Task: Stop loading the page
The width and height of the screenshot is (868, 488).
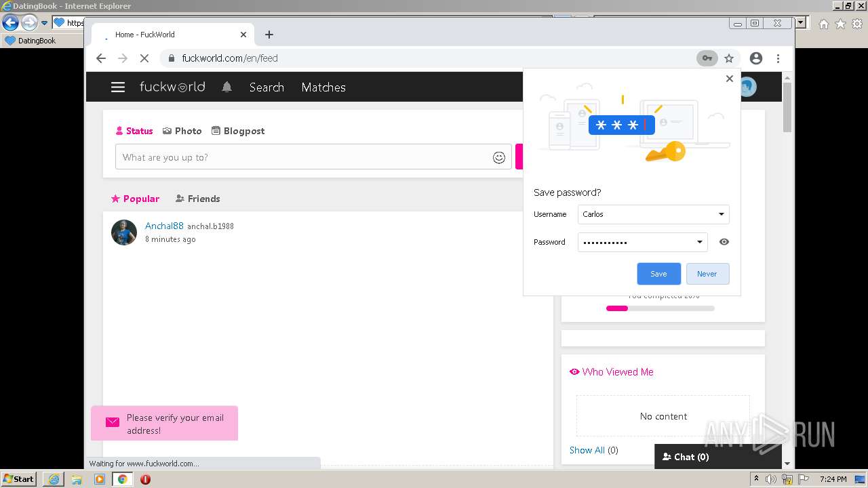Action: (144, 58)
